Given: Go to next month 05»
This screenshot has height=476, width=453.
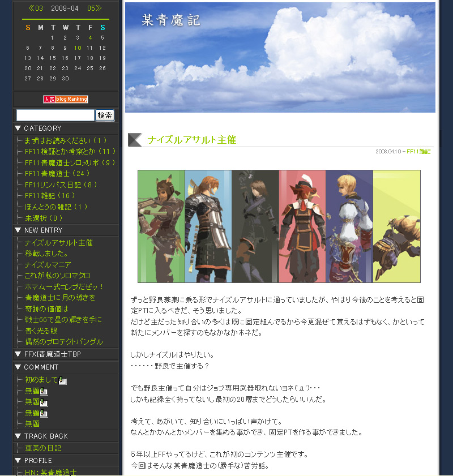Looking at the screenshot, I should [x=95, y=8].
